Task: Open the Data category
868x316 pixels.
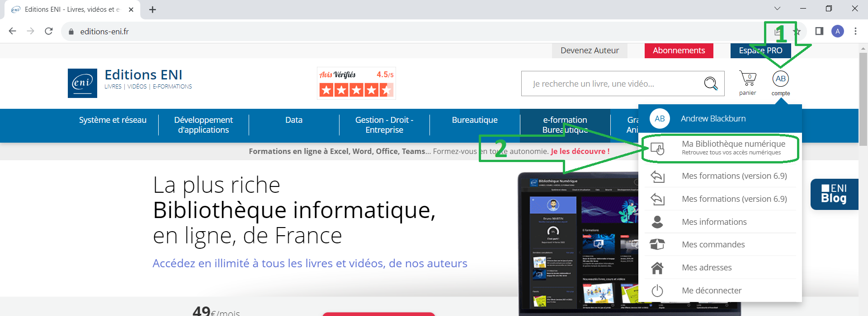Action: tap(294, 120)
